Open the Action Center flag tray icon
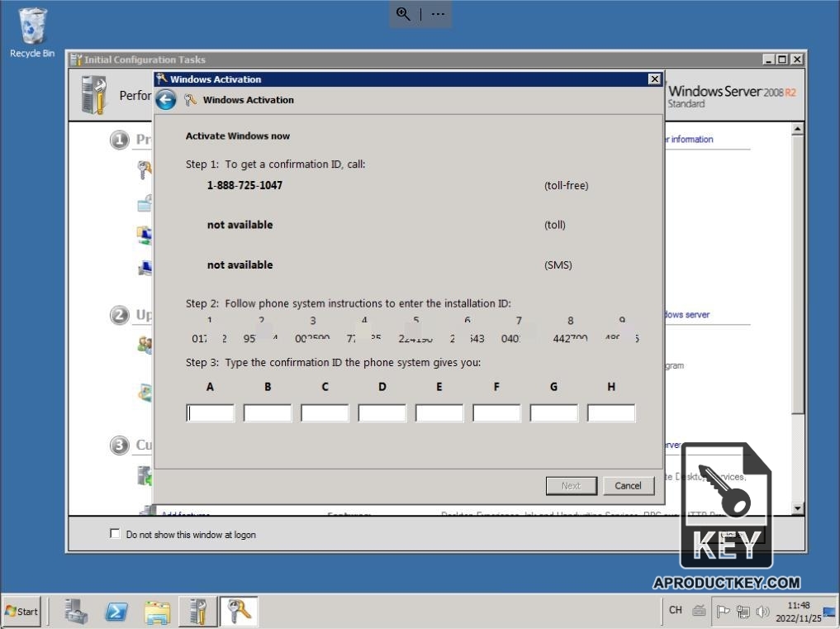The width and height of the screenshot is (840, 629). click(x=724, y=611)
